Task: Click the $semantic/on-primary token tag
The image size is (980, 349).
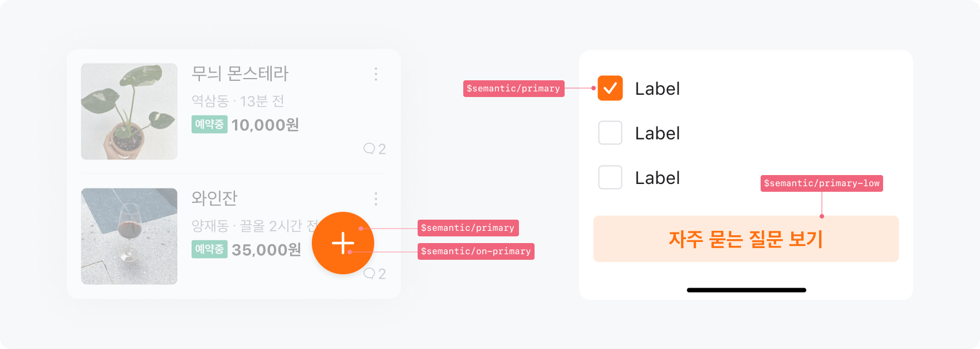Action: pyautogui.click(x=476, y=251)
